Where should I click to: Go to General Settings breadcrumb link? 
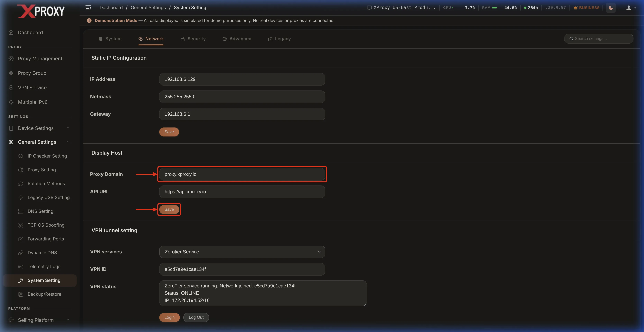click(x=148, y=8)
